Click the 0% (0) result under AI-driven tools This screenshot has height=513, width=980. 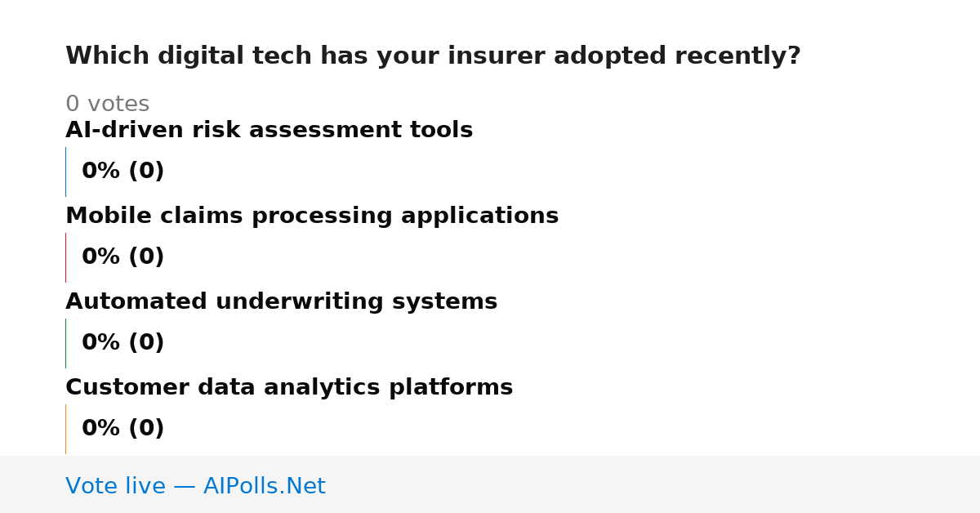[x=122, y=172]
